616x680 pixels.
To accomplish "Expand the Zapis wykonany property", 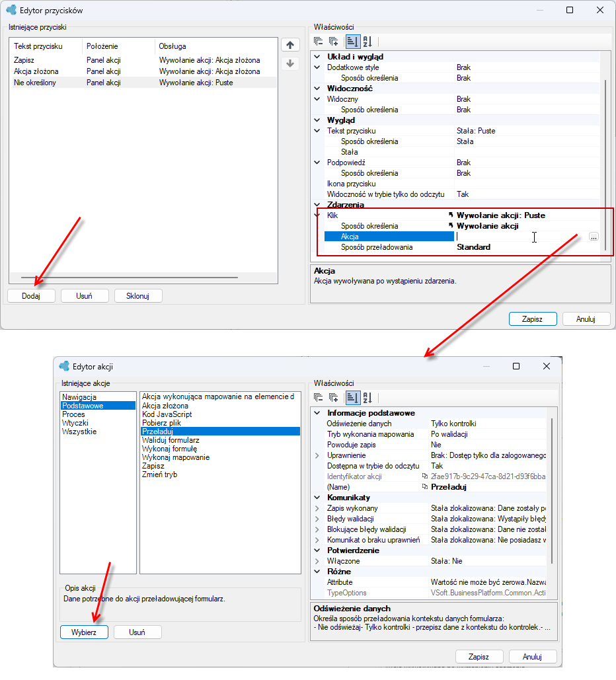I will [317, 508].
